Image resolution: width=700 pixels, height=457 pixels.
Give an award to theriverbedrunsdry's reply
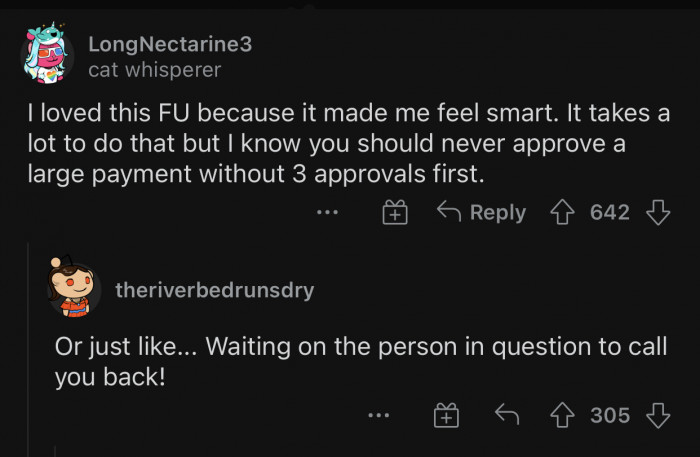444,415
